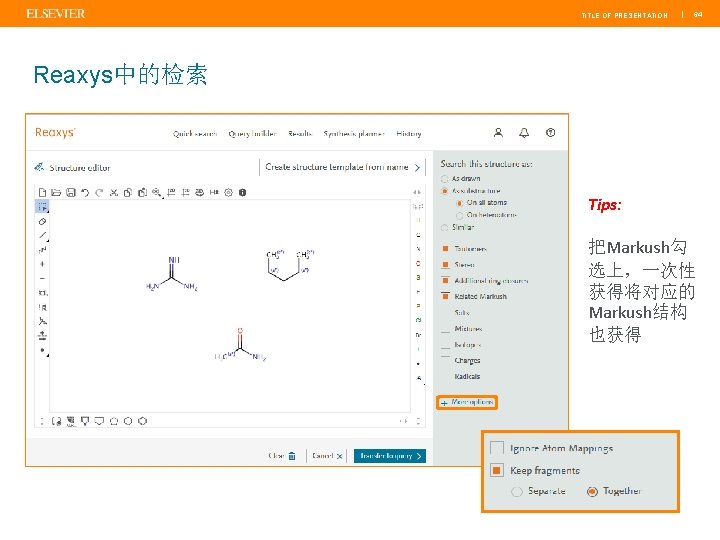Click the help question mark icon
Viewport: 720px width, 540px height.
tap(551, 133)
